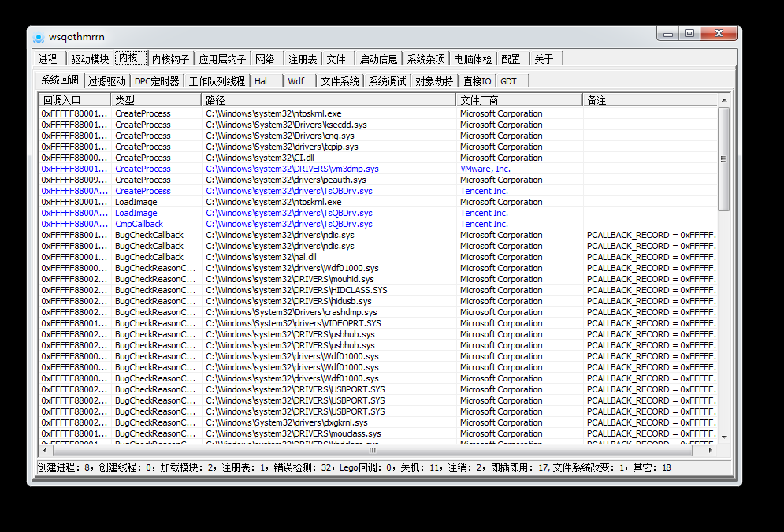Screen dimensions: 784x532
Task: Click the 文件厂商 column header
Action: point(518,100)
